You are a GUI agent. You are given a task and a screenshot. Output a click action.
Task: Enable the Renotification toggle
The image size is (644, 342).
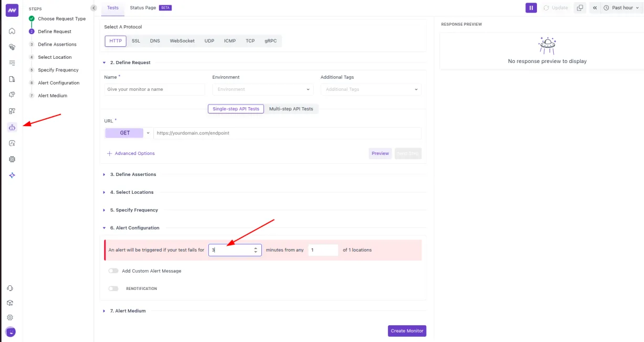pyautogui.click(x=113, y=288)
